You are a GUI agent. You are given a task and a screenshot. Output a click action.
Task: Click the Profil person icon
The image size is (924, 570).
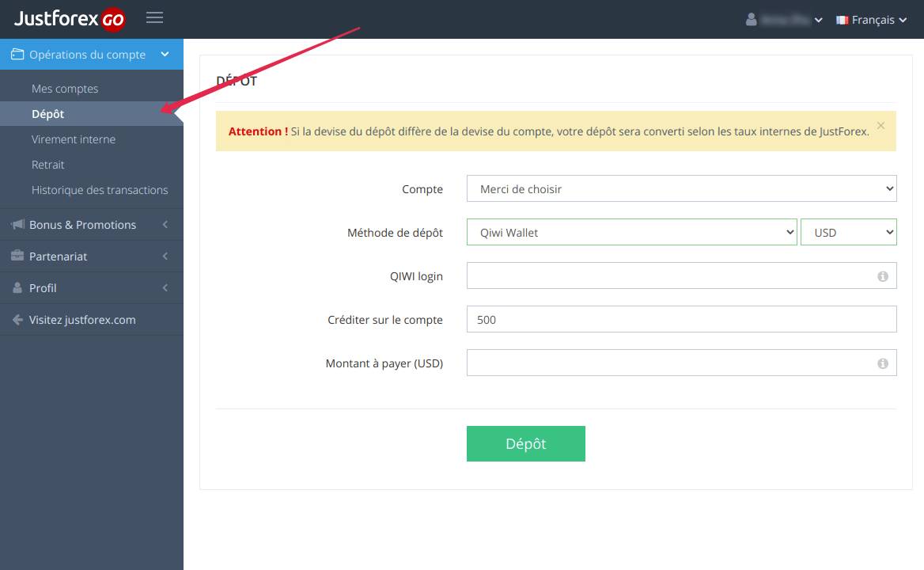pos(17,287)
